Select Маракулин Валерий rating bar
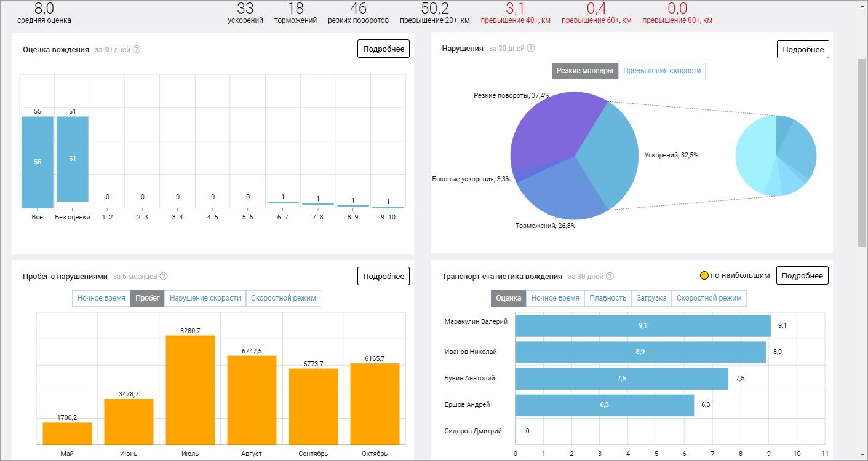Image resolution: width=868 pixels, height=461 pixels. (643, 326)
